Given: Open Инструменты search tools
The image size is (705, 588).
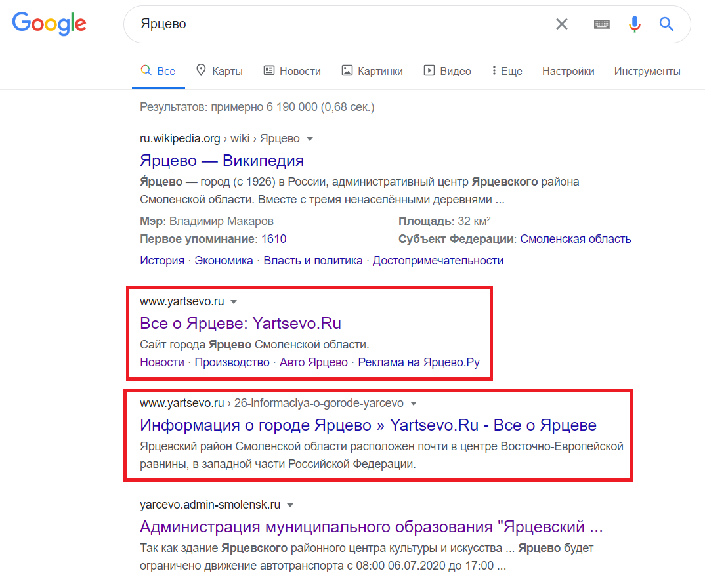Looking at the screenshot, I should (647, 71).
